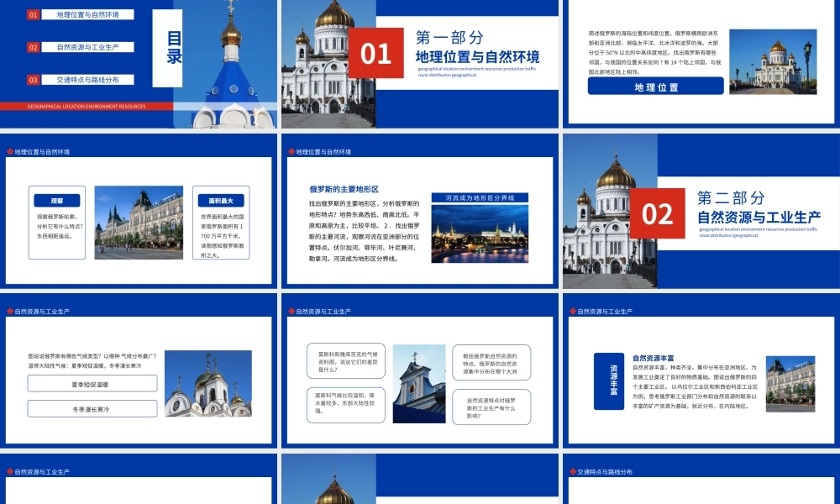Click the 世界面积最大的国家 description text
This screenshot has width=840, height=504.
(x=221, y=236)
